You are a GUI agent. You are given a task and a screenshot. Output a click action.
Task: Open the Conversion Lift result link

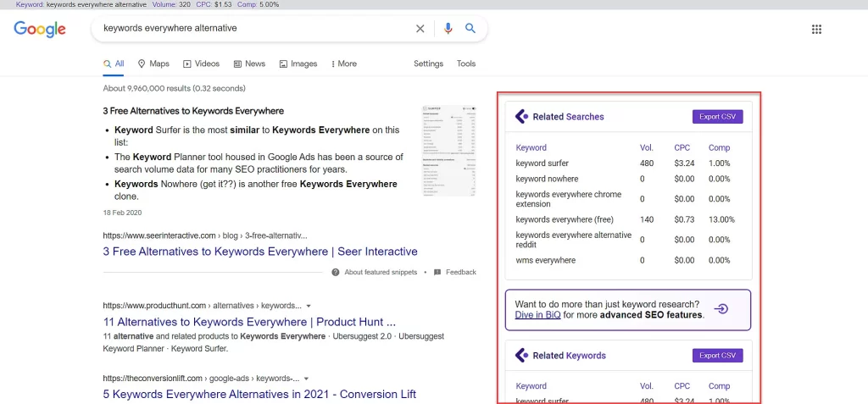pos(259,395)
